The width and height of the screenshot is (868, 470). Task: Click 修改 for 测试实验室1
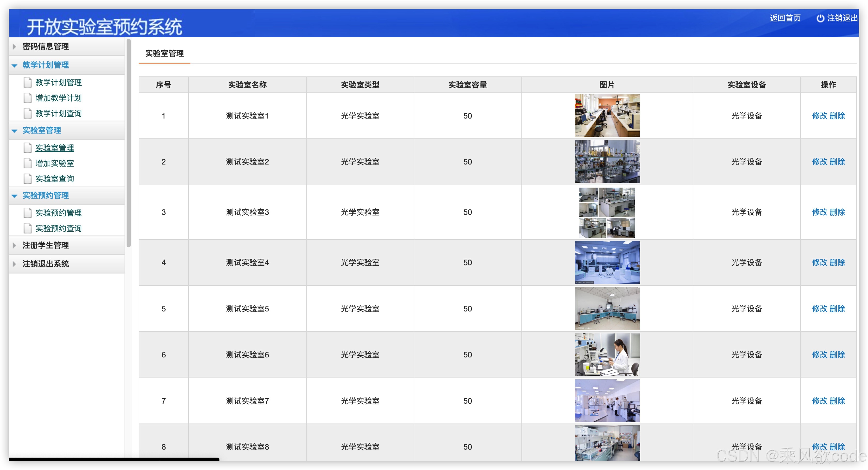pyautogui.click(x=819, y=116)
